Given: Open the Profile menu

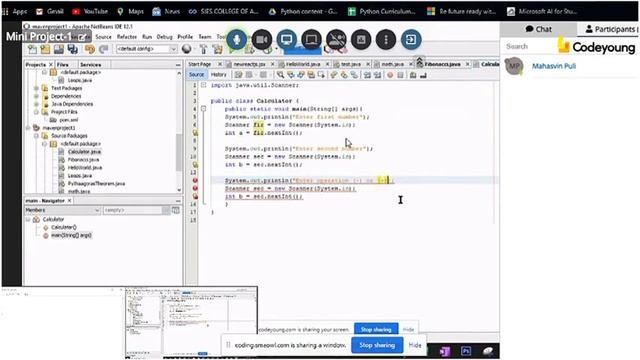Looking at the screenshot, I should click(185, 37).
